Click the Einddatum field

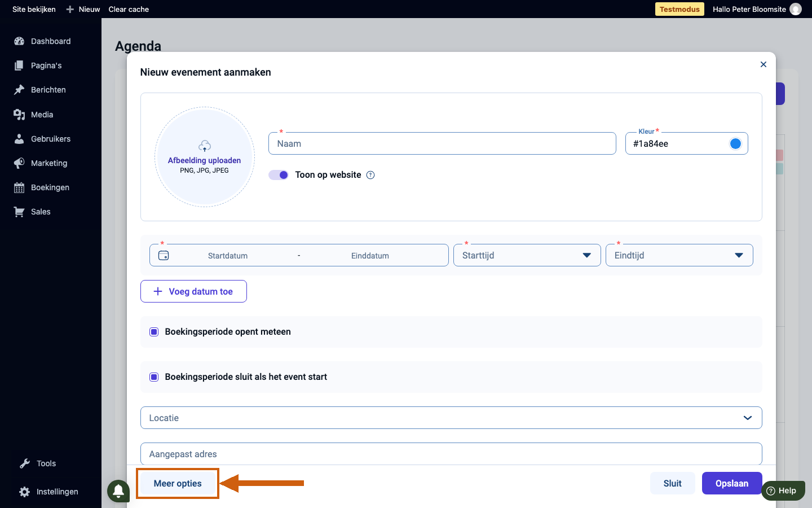[370, 256]
